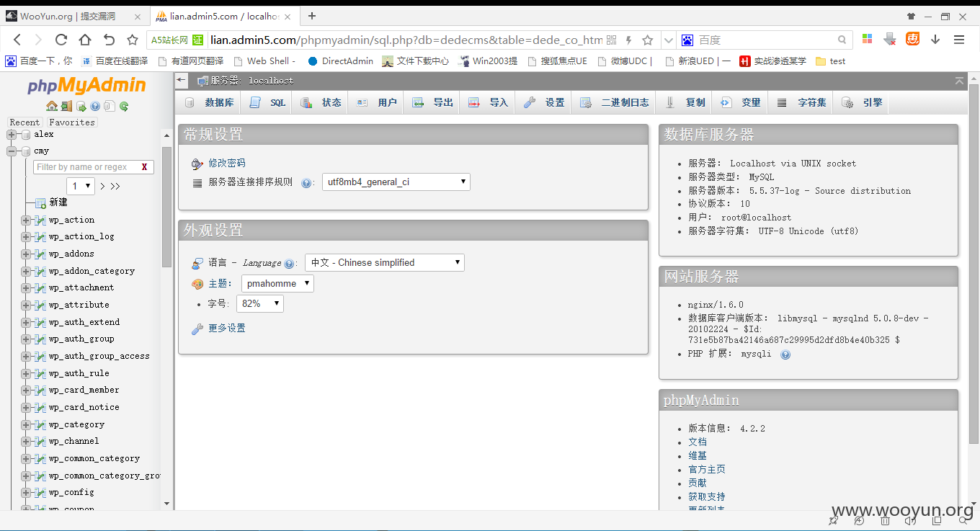Open the 用户 users tab
This screenshot has width=980, height=531.
377,102
